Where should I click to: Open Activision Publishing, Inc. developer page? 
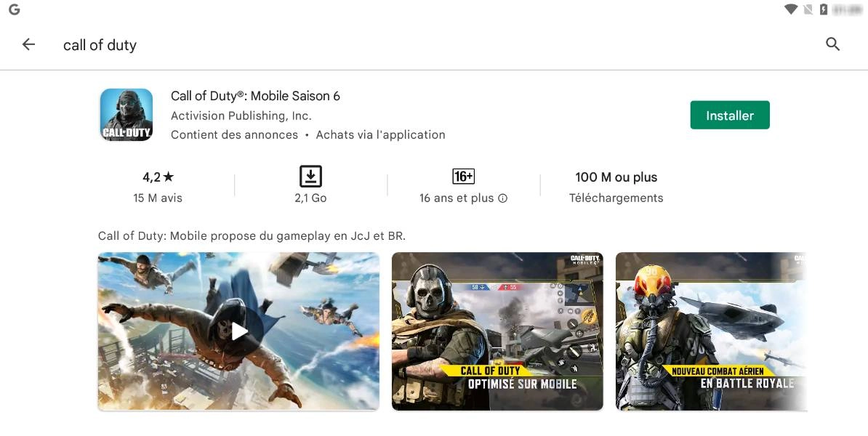click(241, 116)
